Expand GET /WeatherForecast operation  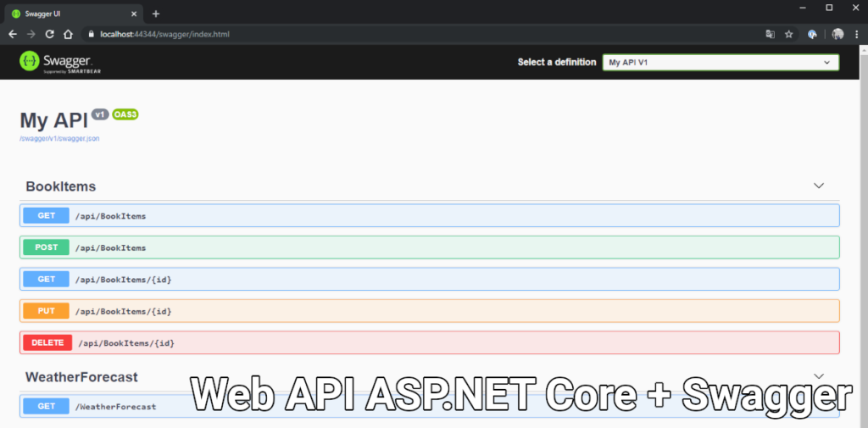[x=430, y=407]
